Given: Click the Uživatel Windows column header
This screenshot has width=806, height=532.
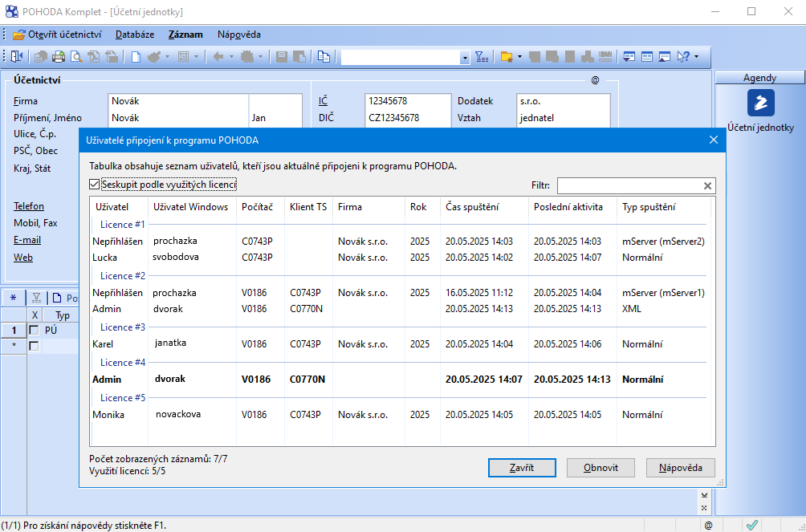Looking at the screenshot, I should tap(191, 207).
